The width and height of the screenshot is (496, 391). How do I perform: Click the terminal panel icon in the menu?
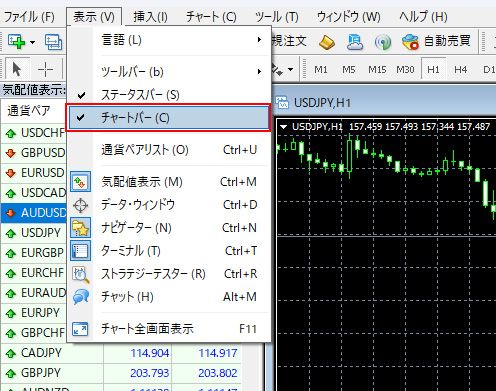click(80, 251)
